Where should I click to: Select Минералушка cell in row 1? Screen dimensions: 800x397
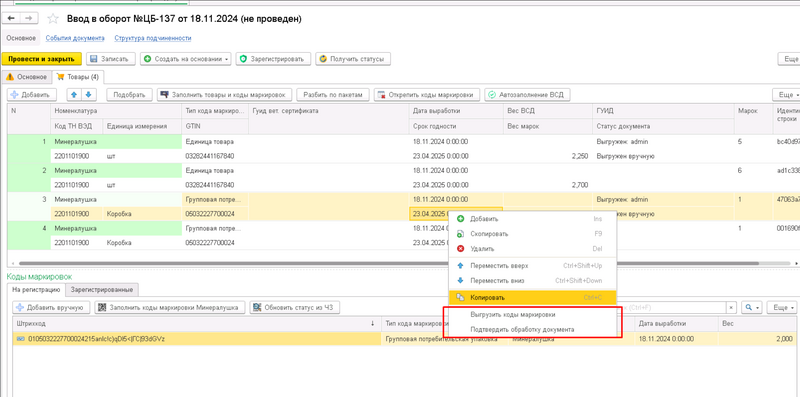(116, 142)
